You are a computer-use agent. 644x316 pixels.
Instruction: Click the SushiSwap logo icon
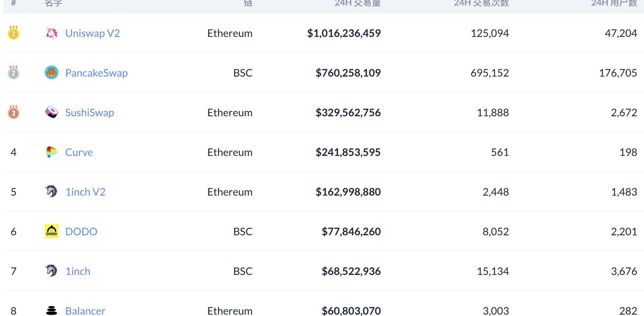tap(52, 112)
